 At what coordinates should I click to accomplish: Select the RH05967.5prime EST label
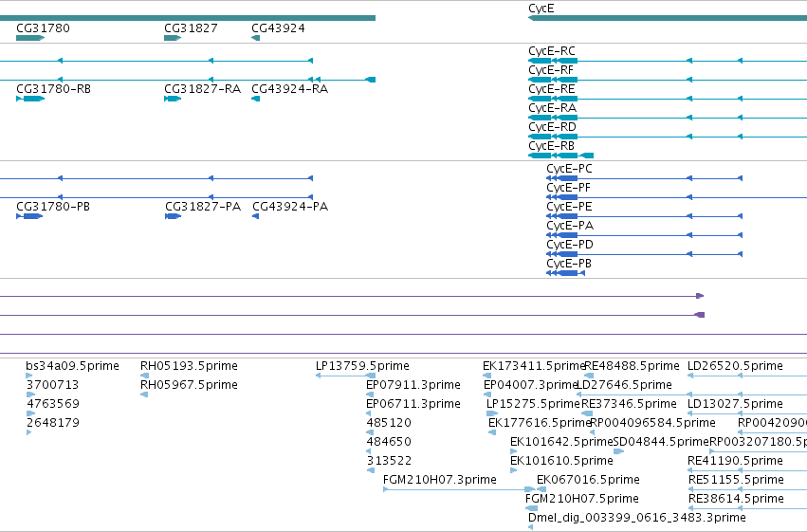(x=189, y=385)
